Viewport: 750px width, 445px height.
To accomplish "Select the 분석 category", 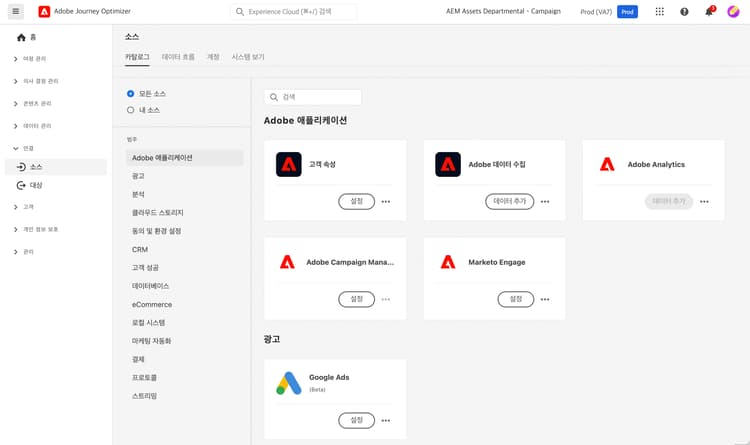I will pyautogui.click(x=138, y=194).
